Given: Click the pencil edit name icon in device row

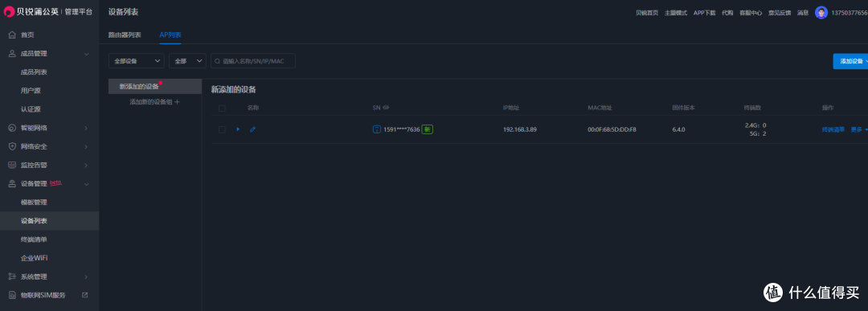Looking at the screenshot, I should coord(252,129).
